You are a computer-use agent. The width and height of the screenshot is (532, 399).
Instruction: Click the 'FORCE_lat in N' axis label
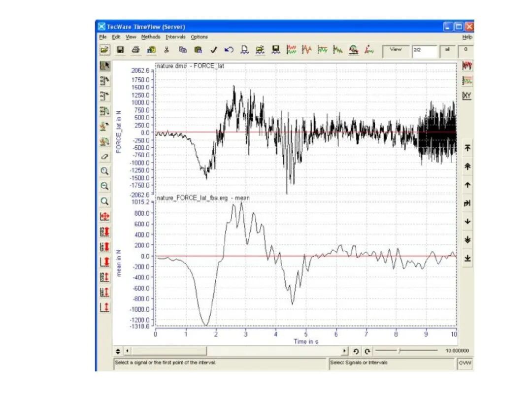tap(118, 132)
